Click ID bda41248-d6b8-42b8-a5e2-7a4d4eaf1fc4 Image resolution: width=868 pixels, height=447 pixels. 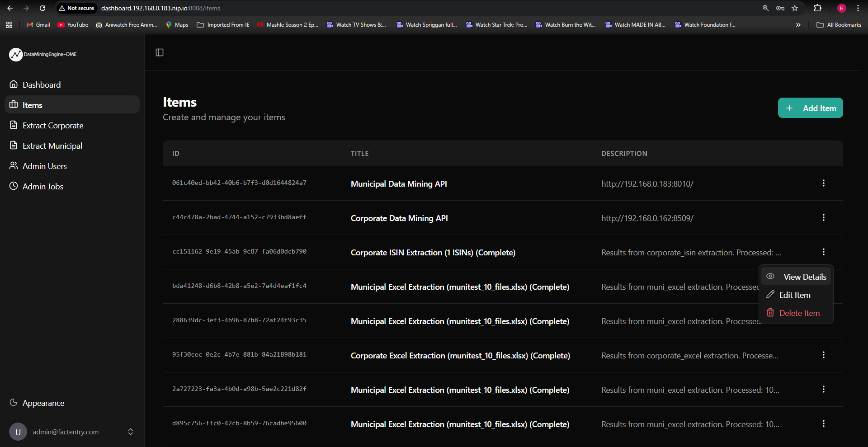pyautogui.click(x=239, y=286)
